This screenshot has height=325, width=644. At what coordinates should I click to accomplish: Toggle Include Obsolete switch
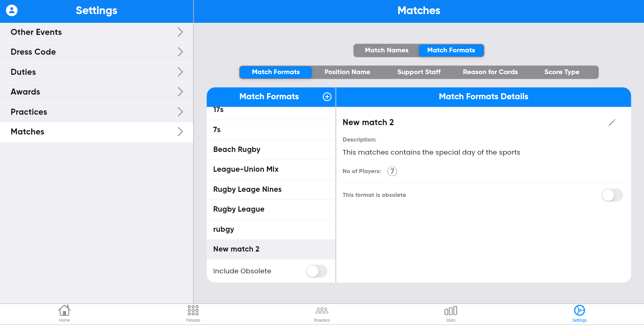point(317,271)
